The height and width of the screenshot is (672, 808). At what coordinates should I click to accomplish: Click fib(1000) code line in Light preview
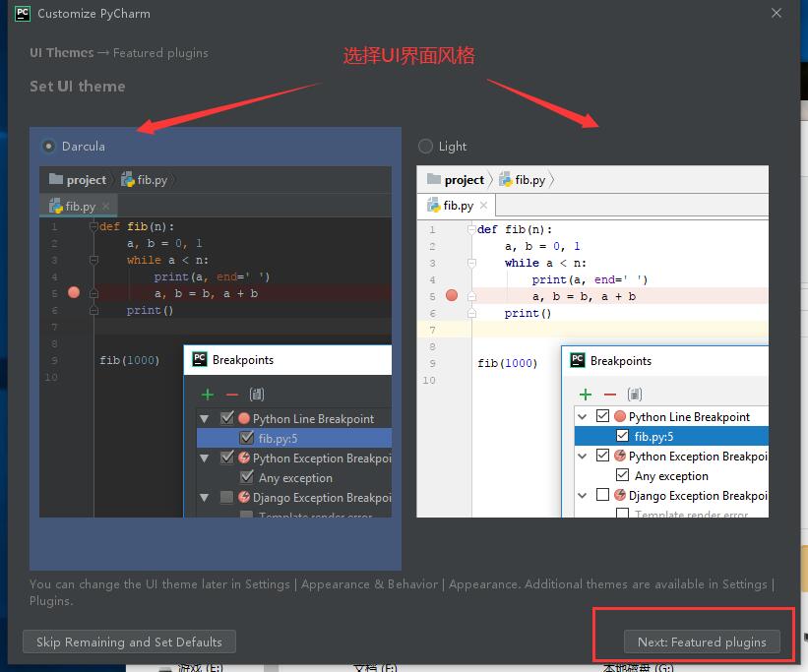(507, 363)
